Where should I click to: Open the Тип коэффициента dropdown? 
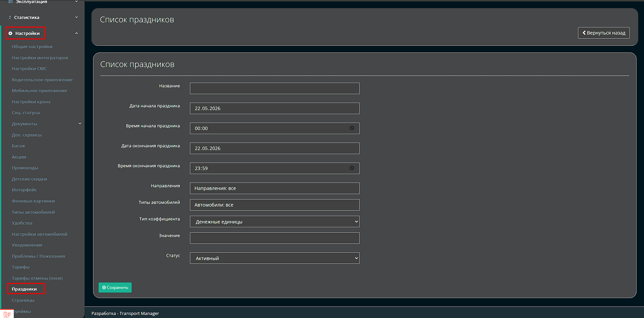[x=275, y=221]
